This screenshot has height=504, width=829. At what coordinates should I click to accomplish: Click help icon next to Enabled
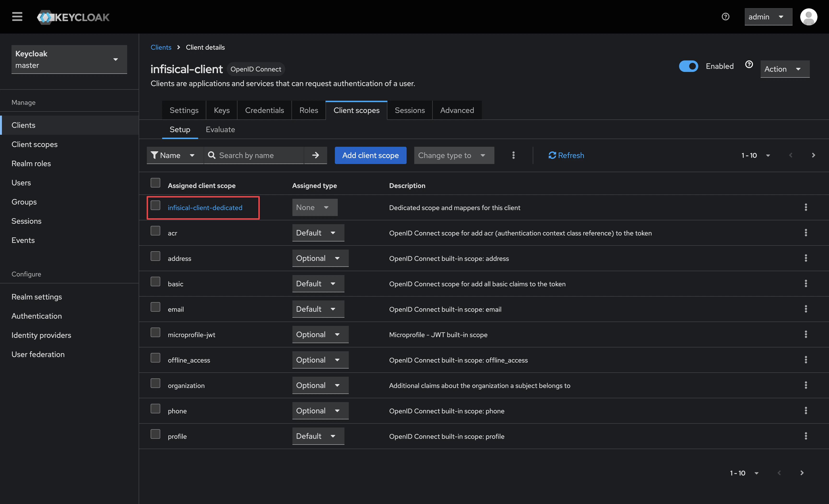pos(749,64)
